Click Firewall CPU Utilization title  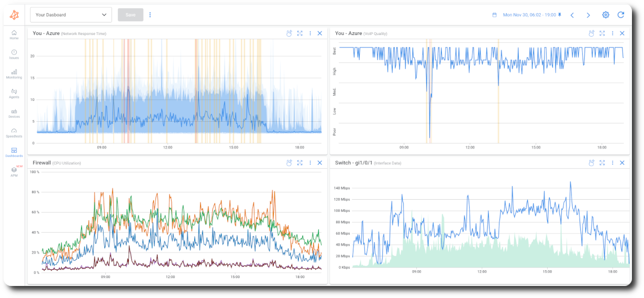point(57,163)
